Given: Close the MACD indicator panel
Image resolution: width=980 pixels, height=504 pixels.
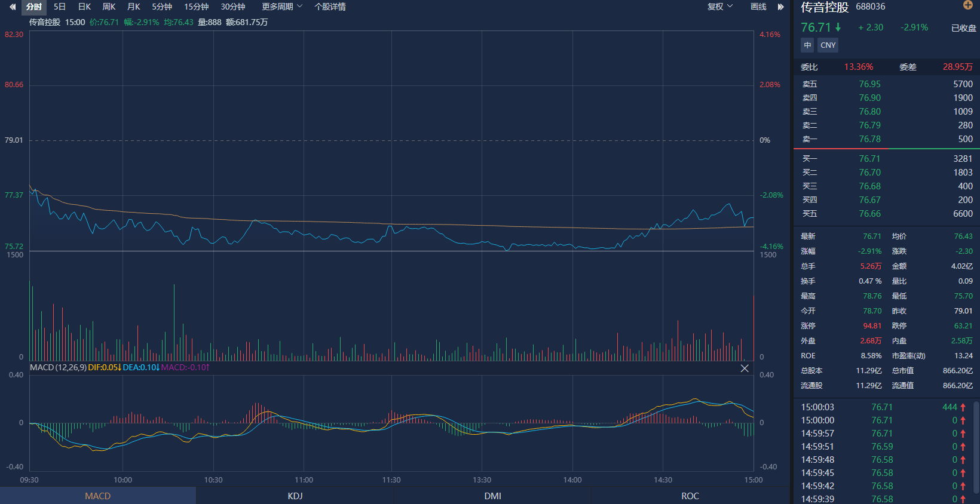Looking at the screenshot, I should [745, 368].
